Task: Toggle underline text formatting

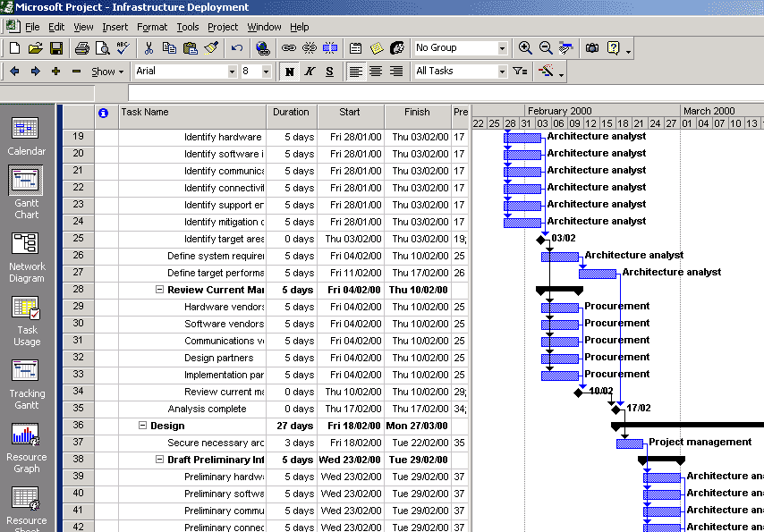Action: click(x=329, y=72)
